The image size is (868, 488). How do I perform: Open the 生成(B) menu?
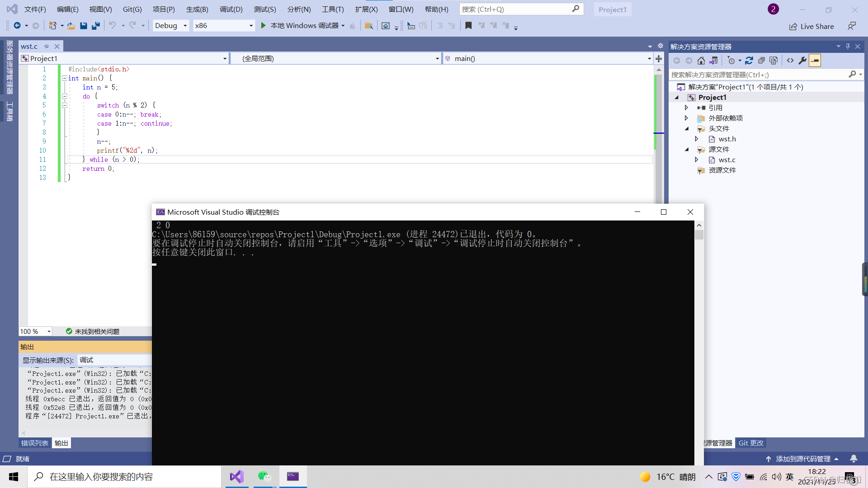pyautogui.click(x=197, y=9)
